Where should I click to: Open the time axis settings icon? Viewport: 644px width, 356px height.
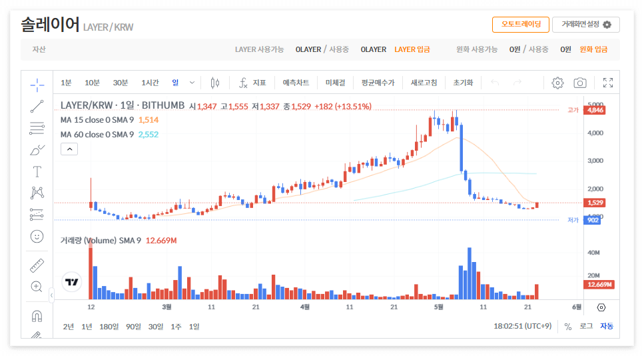tap(601, 307)
